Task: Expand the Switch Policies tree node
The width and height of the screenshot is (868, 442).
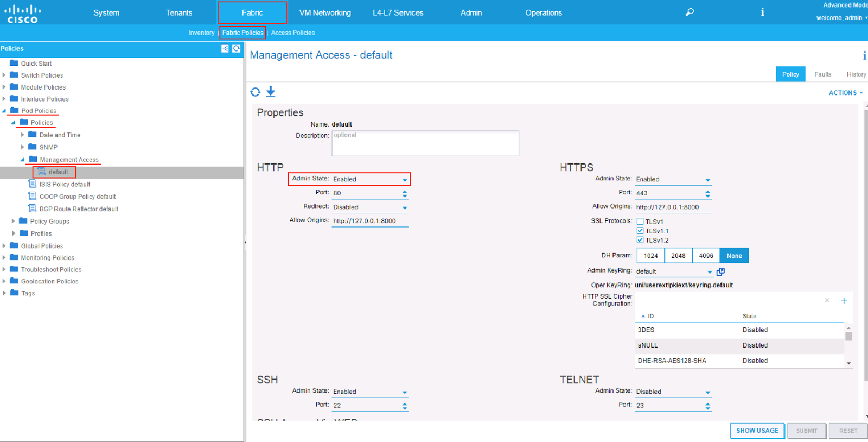Action: tap(4, 75)
